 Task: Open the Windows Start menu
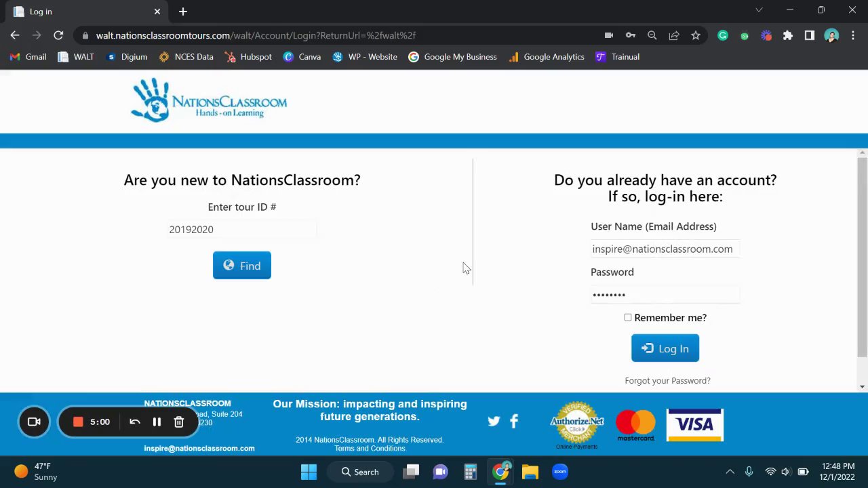coord(309,472)
